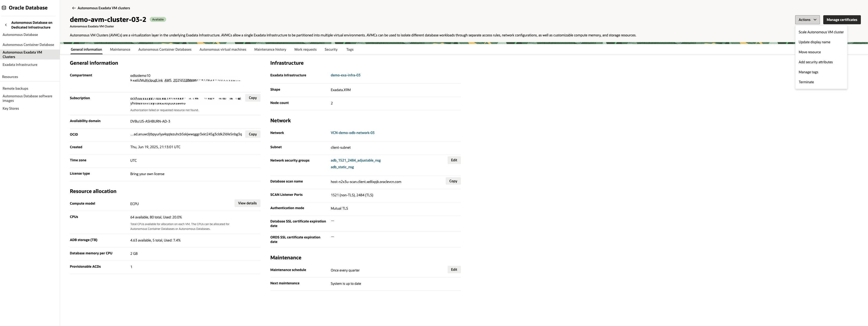Select Move resource option
The height and width of the screenshot is (326, 868).
coord(810,52)
